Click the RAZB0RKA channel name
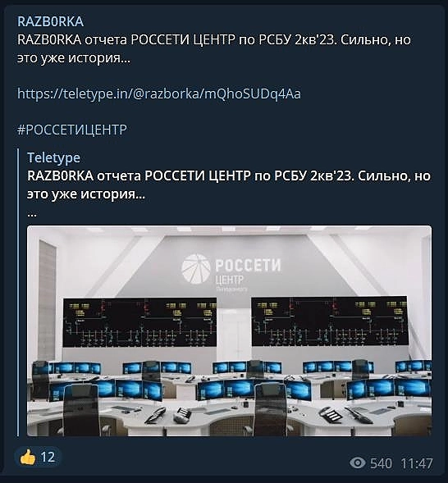 tap(50, 21)
